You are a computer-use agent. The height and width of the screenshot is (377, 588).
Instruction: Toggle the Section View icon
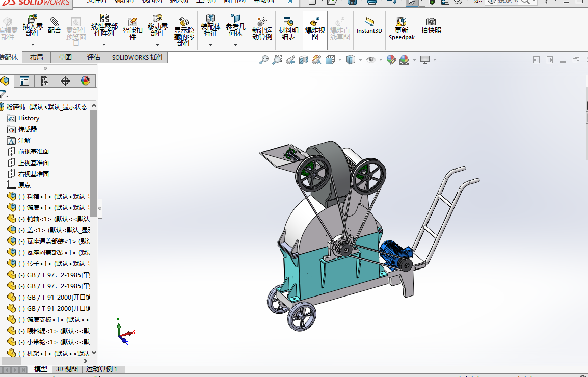click(303, 60)
